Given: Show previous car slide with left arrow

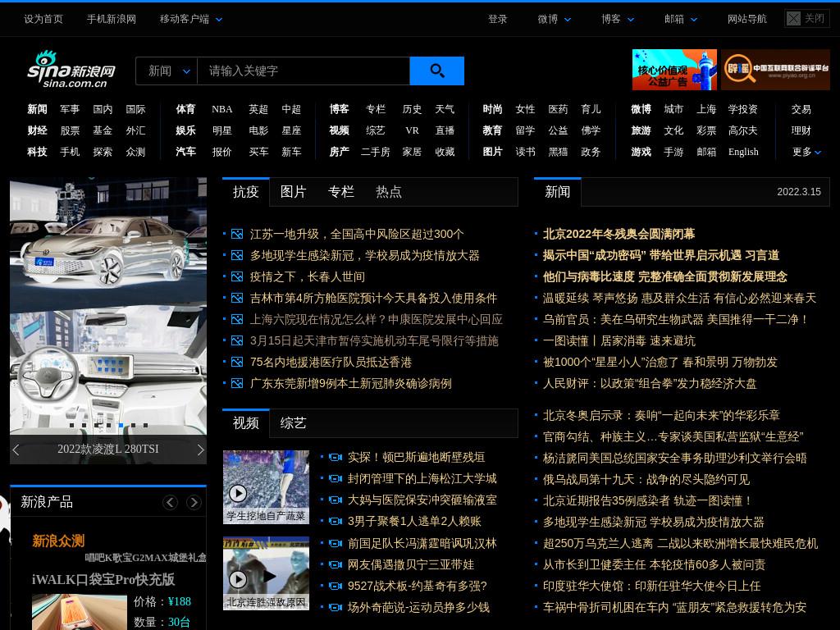Looking at the screenshot, I should point(16,450).
